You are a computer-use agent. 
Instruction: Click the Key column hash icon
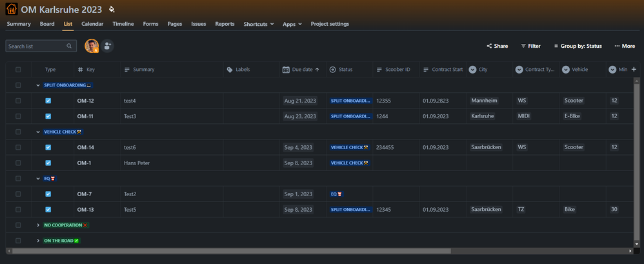coord(81,69)
